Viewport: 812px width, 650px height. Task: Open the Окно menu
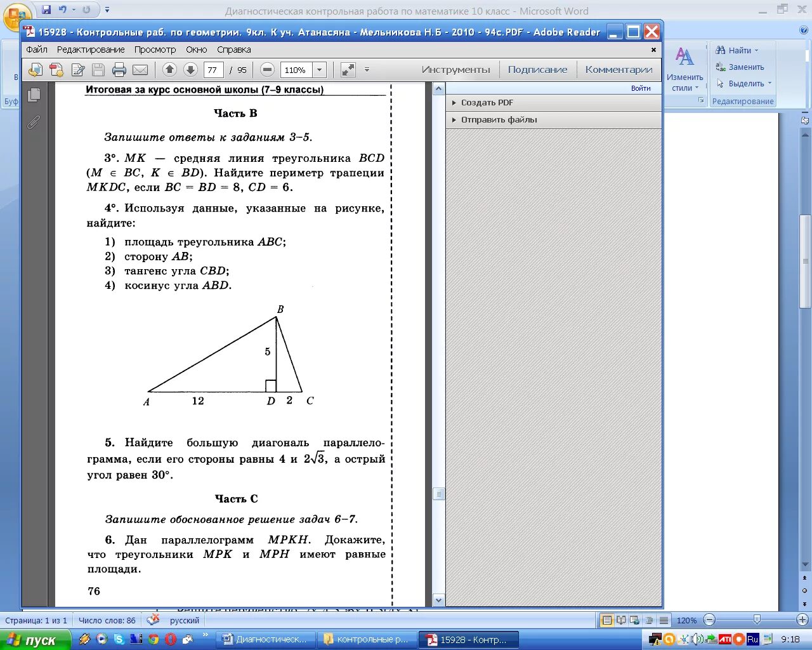[x=197, y=50]
